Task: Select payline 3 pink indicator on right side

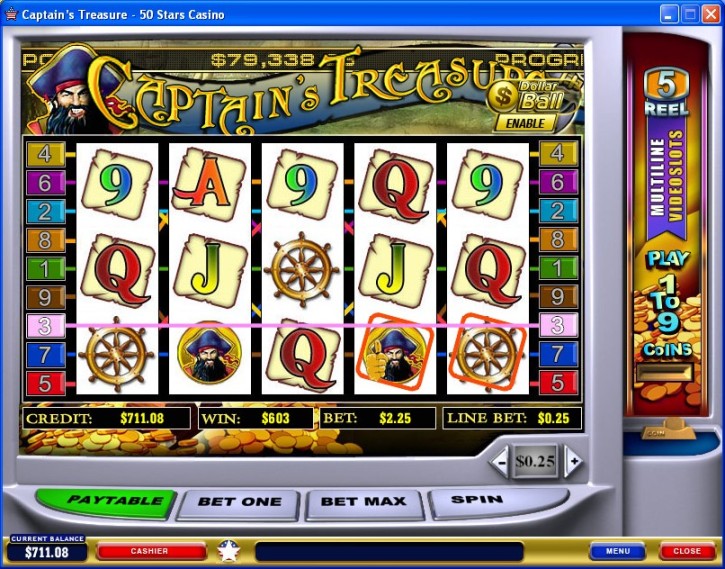Action: (558, 325)
